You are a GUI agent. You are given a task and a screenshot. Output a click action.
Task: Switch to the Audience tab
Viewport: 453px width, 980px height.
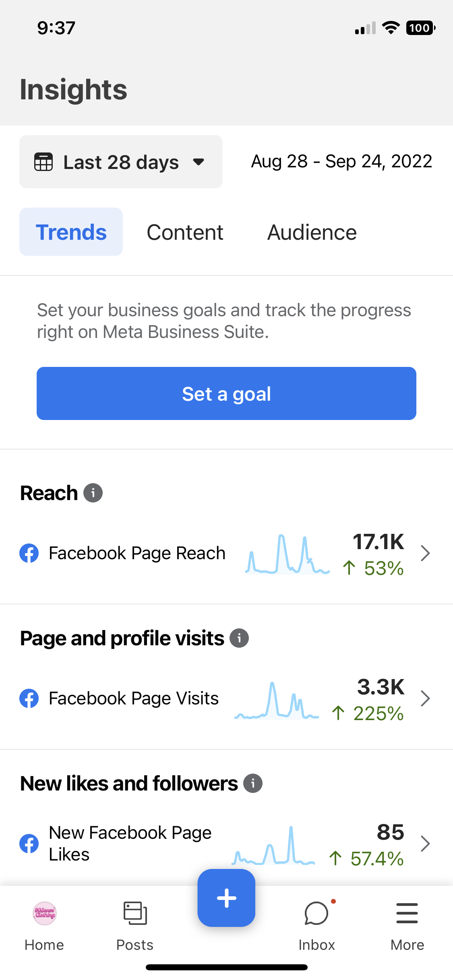tap(312, 232)
